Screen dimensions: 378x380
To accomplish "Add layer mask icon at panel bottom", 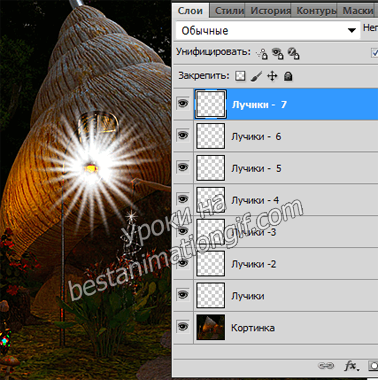I will pyautogui.click(x=373, y=366).
